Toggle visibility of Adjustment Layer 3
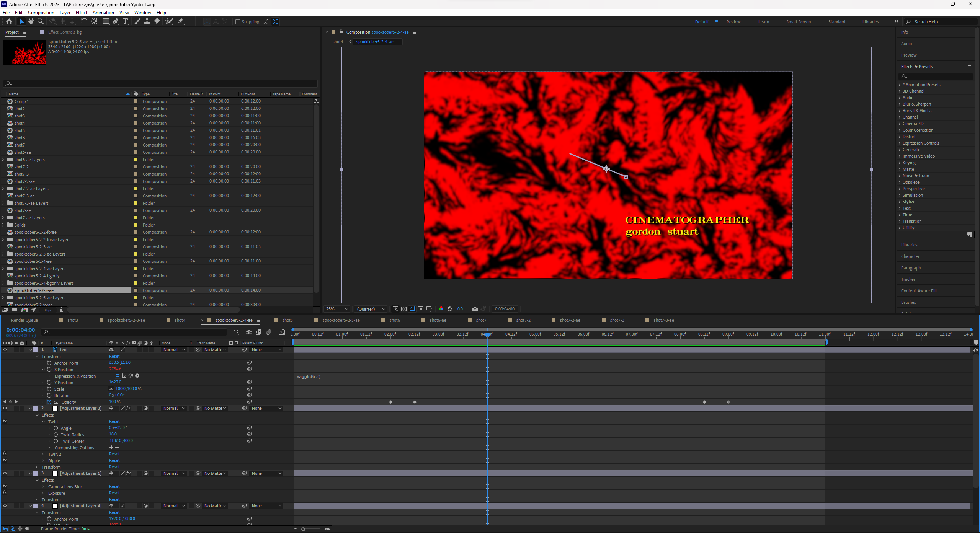 (x=5, y=408)
